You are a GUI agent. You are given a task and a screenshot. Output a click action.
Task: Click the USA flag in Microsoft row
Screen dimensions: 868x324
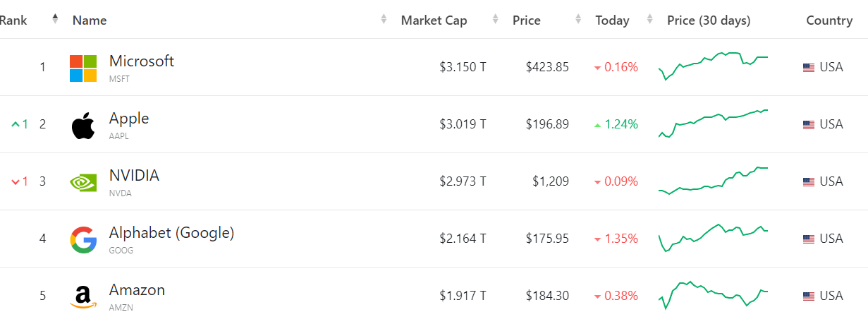pyautogui.click(x=809, y=68)
